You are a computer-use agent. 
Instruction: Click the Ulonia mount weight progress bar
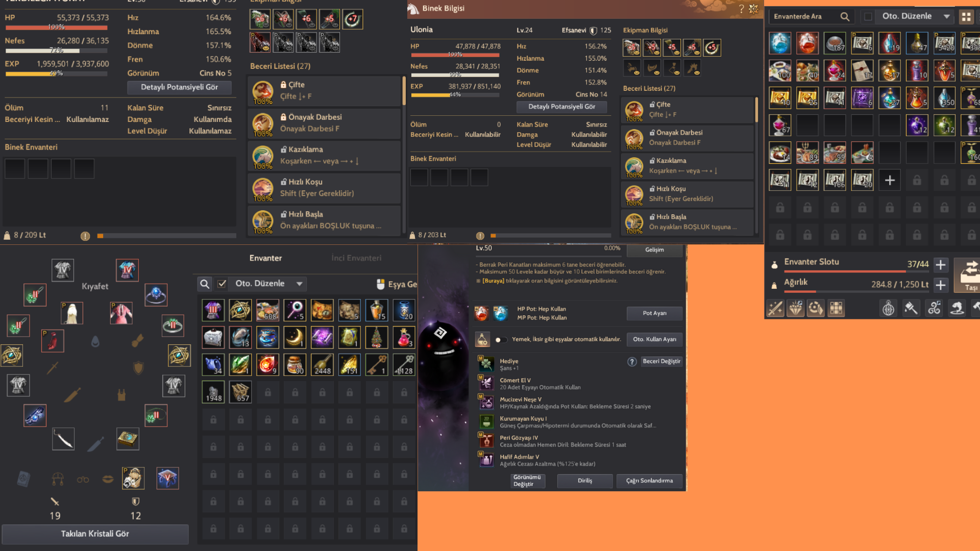point(551,236)
